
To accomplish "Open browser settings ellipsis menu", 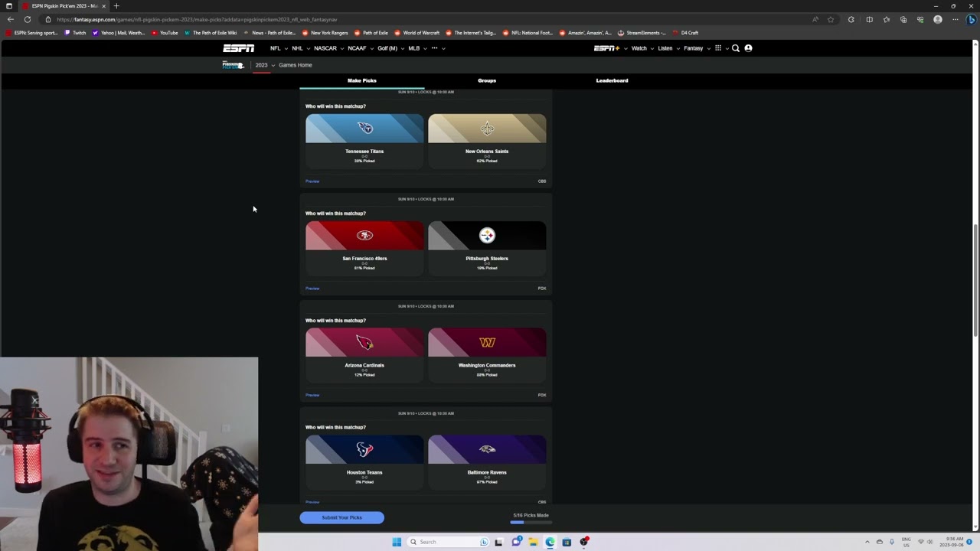I will [x=955, y=19].
